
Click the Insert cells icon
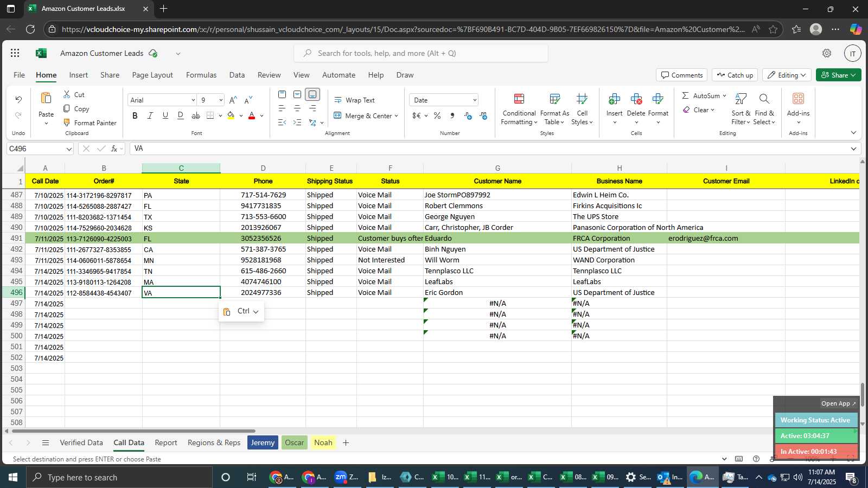(614, 99)
